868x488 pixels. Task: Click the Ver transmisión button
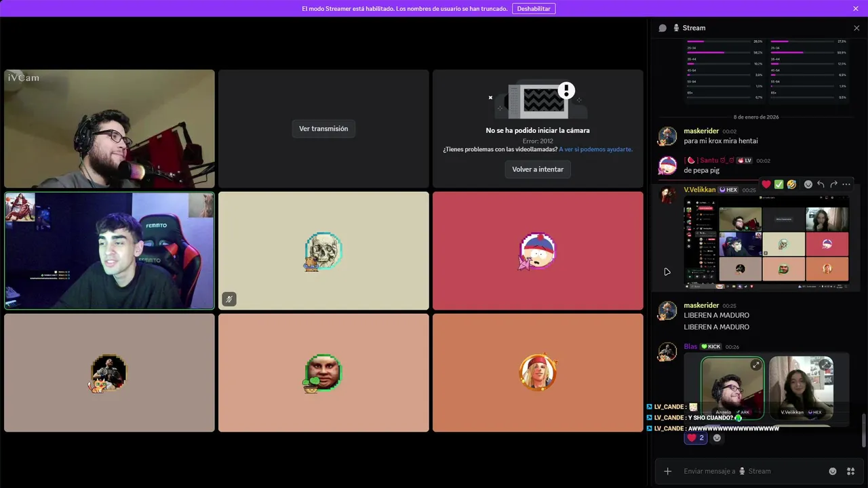click(323, 129)
